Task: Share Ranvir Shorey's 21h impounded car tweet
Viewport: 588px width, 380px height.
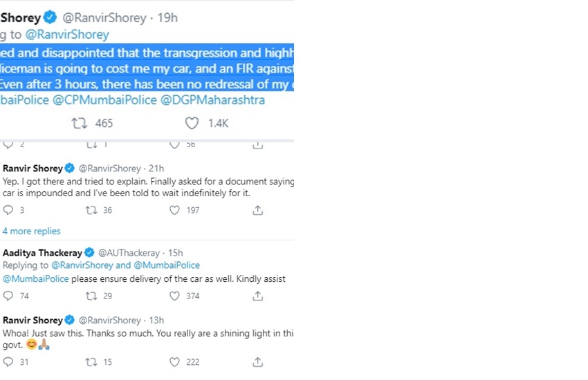Action: 257,210
